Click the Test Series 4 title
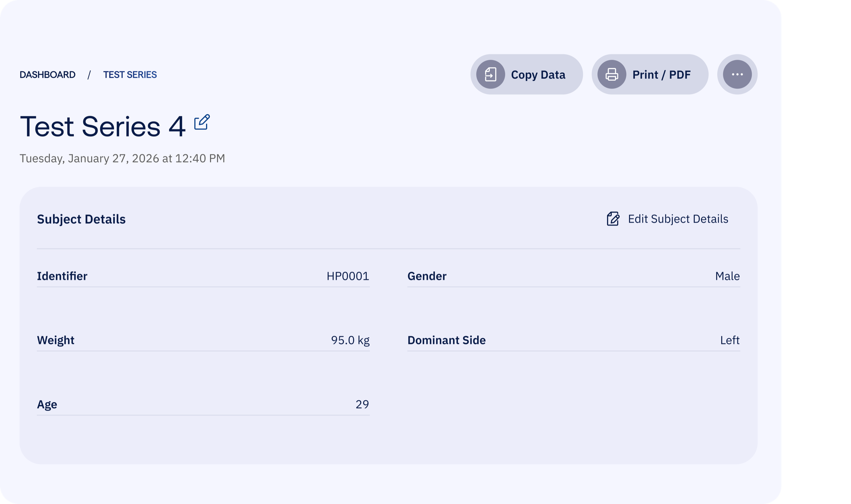The image size is (851, 504). click(x=103, y=127)
